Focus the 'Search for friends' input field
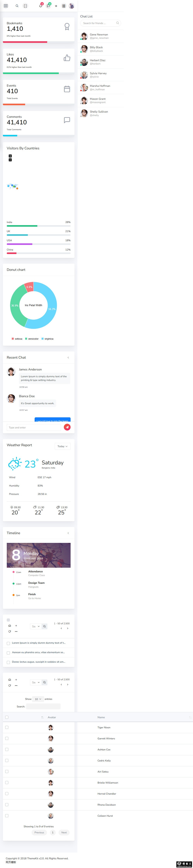The height and width of the screenshot is (868, 193). pos(101,23)
